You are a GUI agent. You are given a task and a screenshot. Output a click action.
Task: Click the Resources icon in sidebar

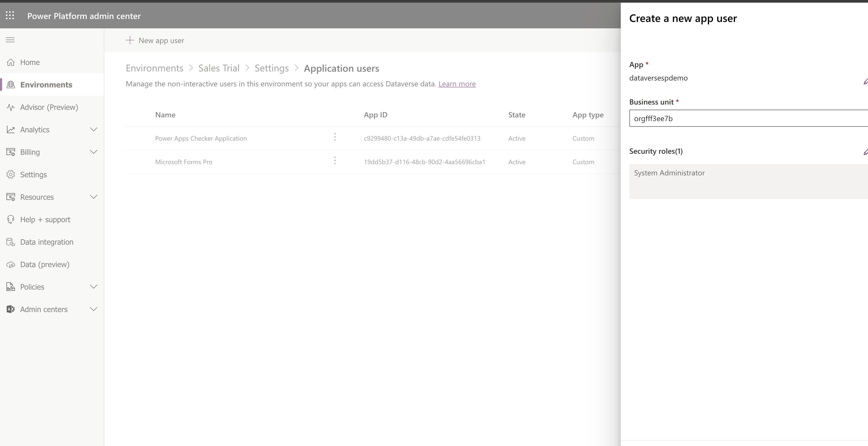point(11,197)
